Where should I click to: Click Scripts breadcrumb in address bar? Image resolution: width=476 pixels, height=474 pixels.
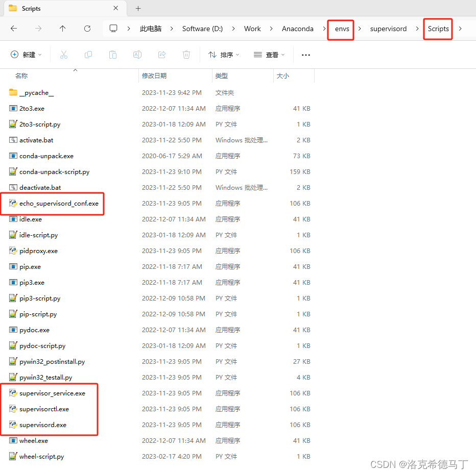[438, 29]
